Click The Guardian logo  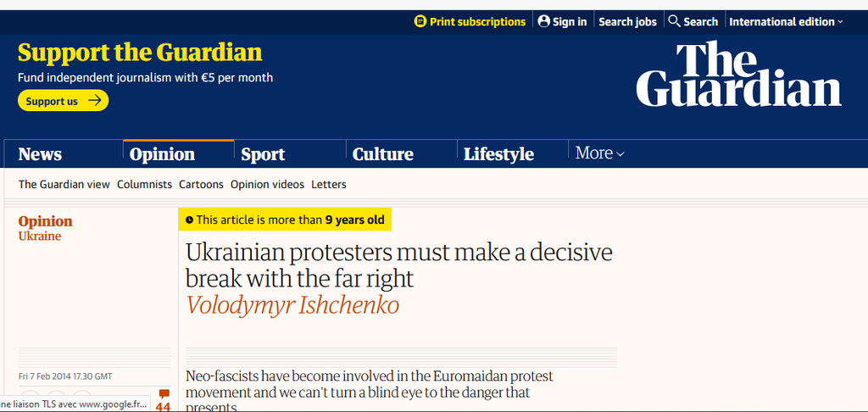738,75
